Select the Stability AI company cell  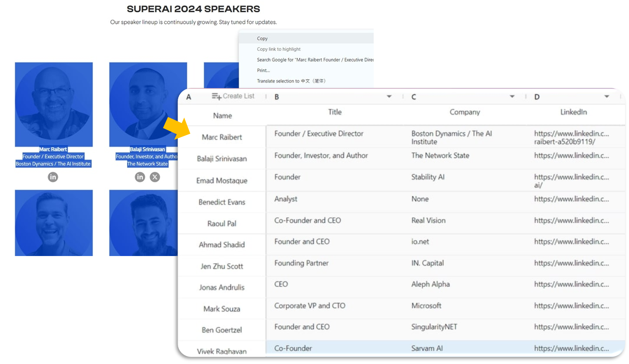pyautogui.click(x=428, y=177)
